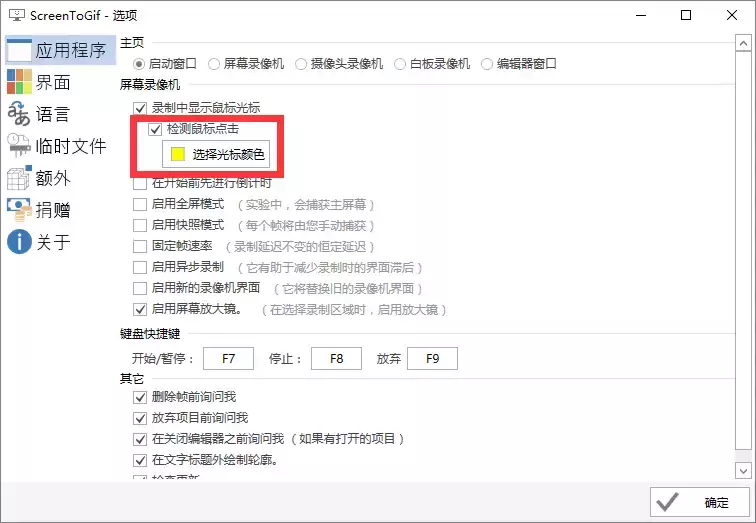The image size is (756, 523).
Task: Toggle 放弃项目前询问我 checkbox
Action: [140, 418]
